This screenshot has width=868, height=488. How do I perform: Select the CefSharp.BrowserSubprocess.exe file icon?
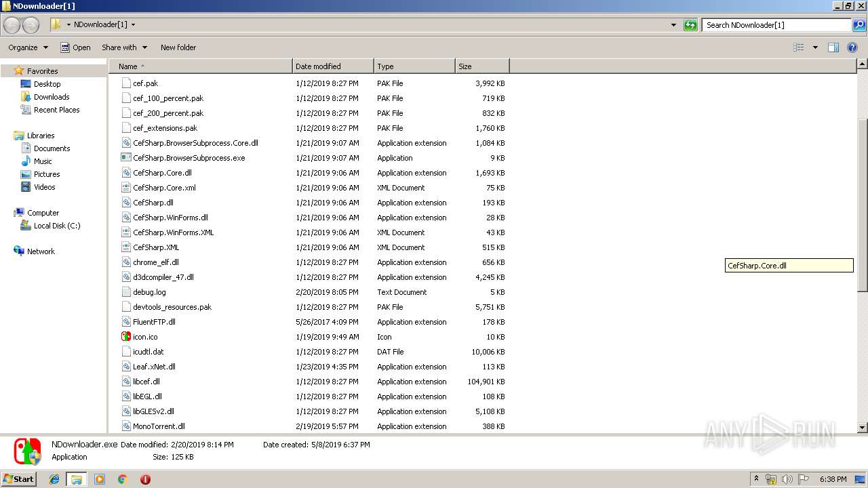click(x=126, y=158)
